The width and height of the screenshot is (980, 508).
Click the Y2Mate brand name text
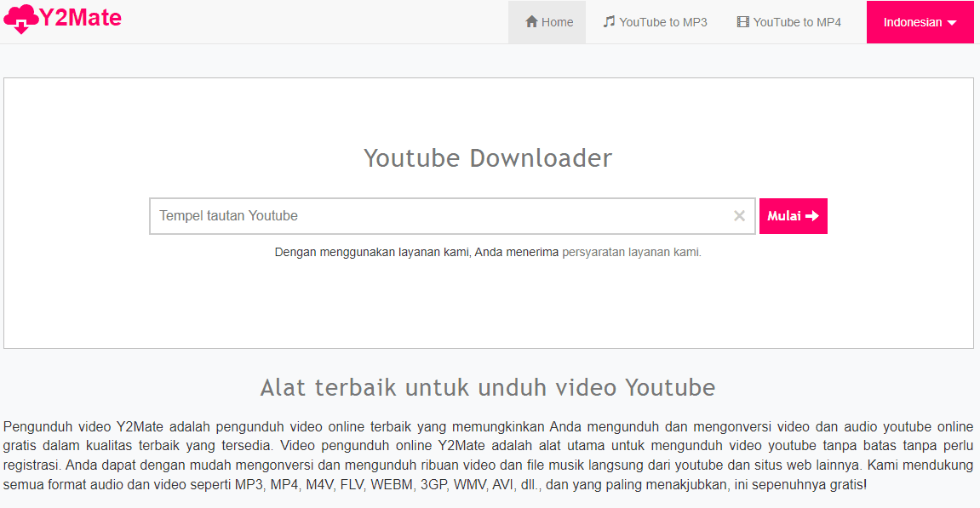click(x=80, y=17)
